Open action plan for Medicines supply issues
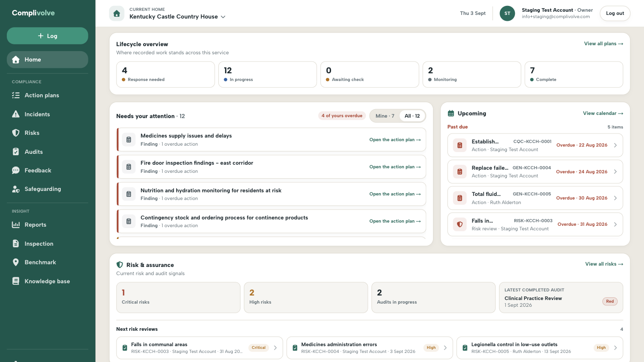This screenshot has width=644, height=362. coord(395,140)
